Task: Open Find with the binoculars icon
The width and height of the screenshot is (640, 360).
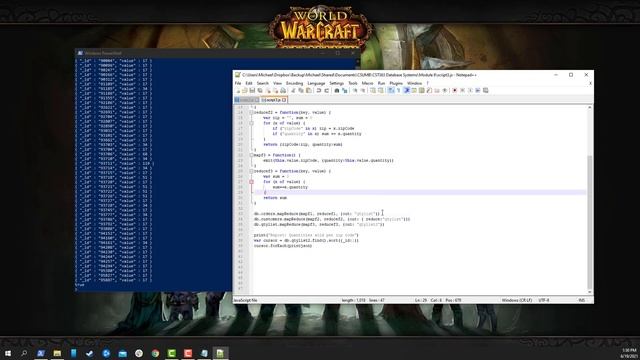Action: coord(337,90)
